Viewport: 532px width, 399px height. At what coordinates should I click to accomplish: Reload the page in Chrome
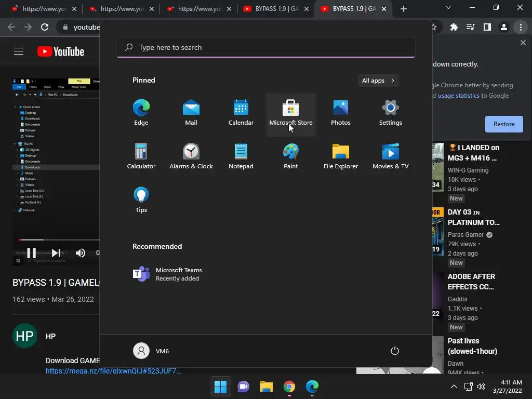pos(45,27)
